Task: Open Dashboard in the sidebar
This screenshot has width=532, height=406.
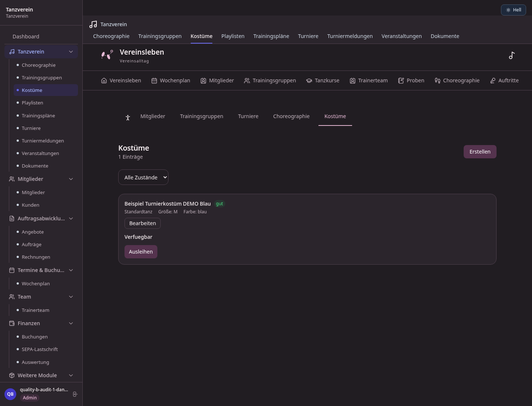Action: pyautogui.click(x=26, y=37)
